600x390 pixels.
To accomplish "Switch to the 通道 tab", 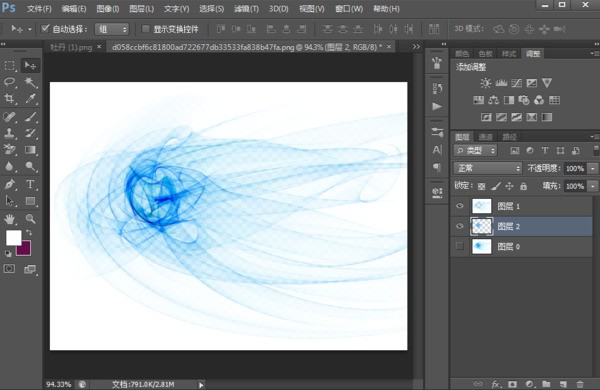I will point(486,137).
